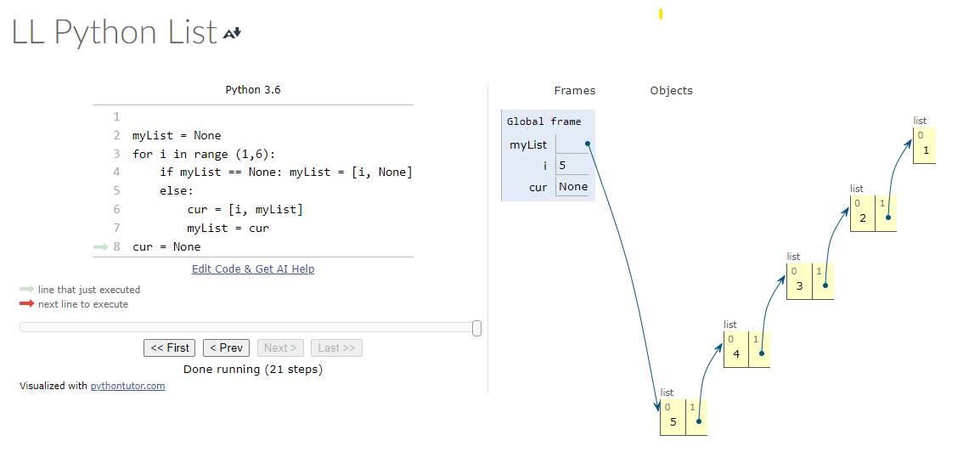Click the 'Objects' heading

coord(671,91)
